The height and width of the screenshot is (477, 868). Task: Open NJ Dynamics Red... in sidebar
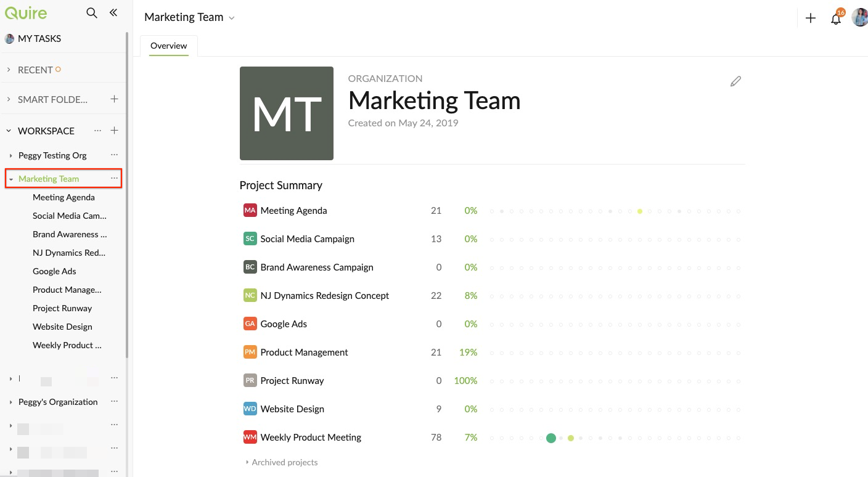(x=69, y=253)
